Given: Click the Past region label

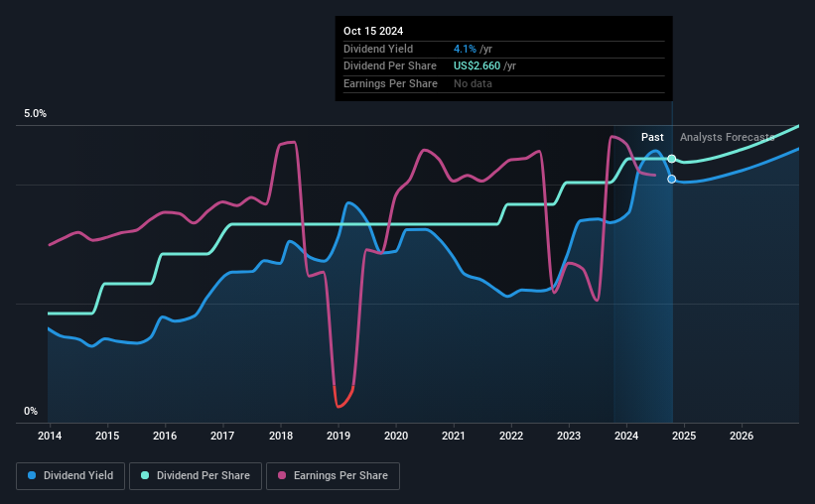Looking at the screenshot, I should 652,137.
